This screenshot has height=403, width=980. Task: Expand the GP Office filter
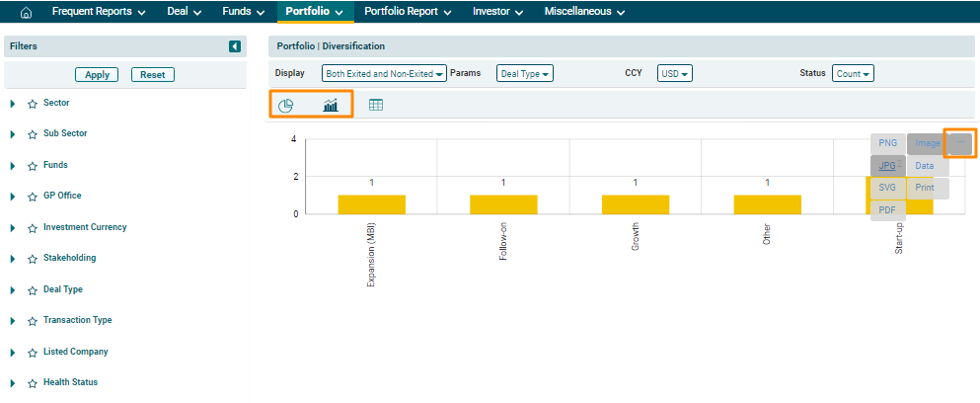(13, 197)
